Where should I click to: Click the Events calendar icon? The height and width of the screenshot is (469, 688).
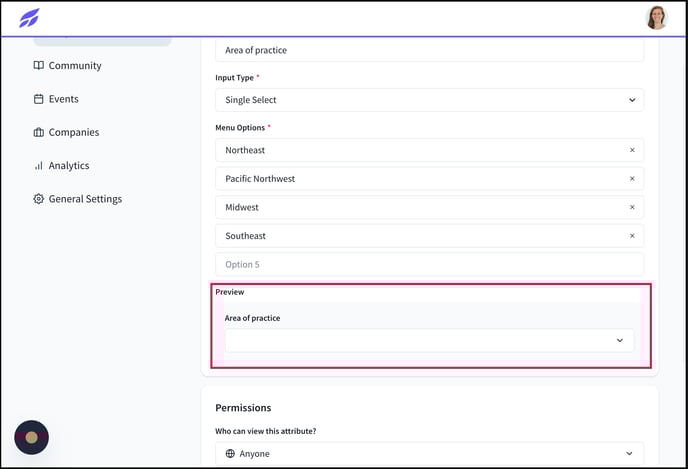(x=39, y=99)
